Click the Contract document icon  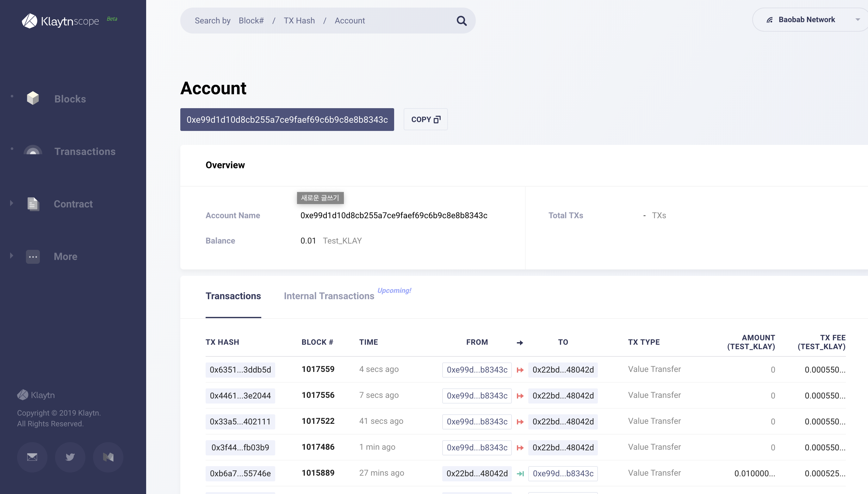[33, 204]
